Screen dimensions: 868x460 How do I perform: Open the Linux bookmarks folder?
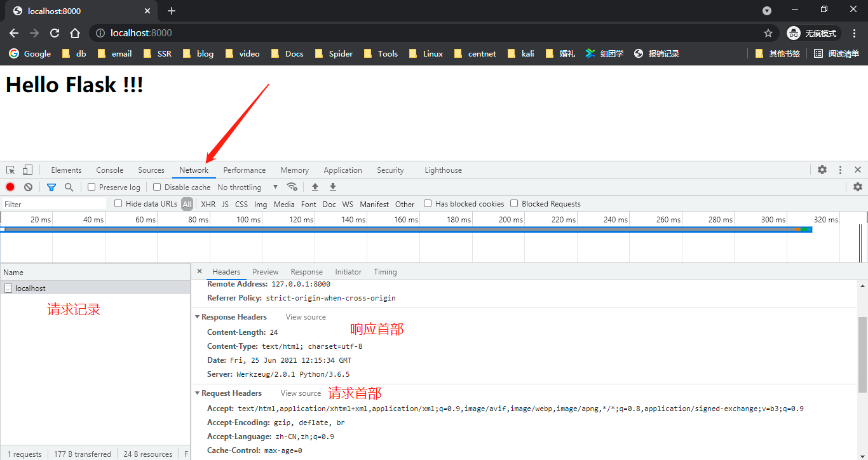426,53
